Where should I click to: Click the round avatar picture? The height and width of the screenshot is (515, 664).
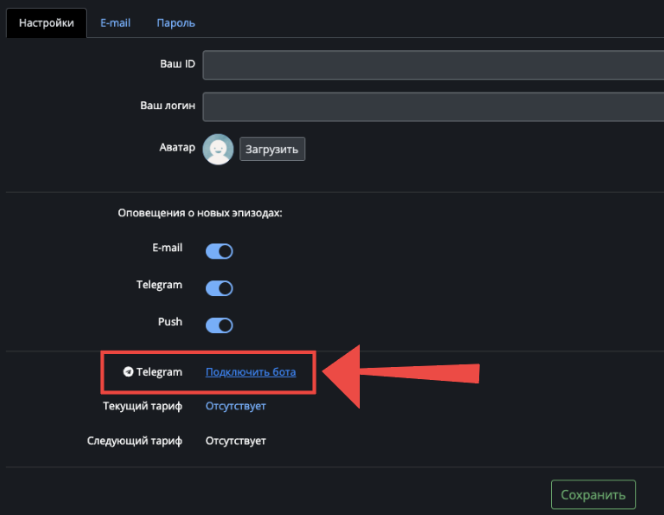[x=218, y=149]
